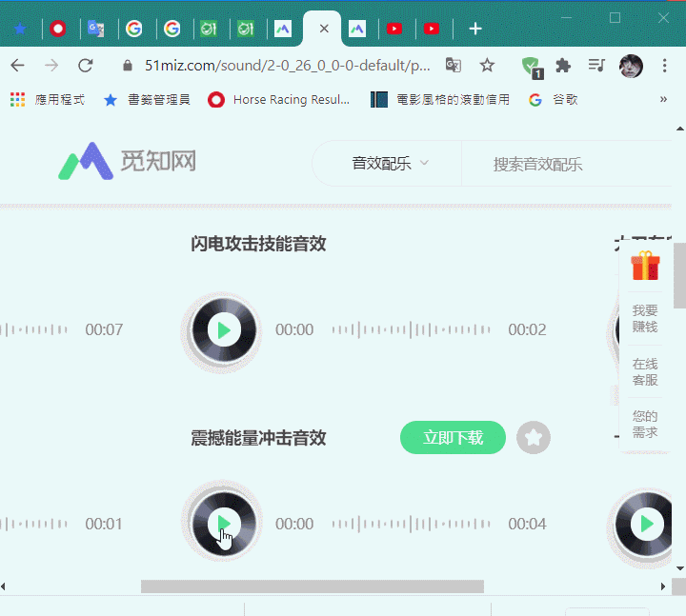This screenshot has width=686, height=616.
Task: Click the scroll left arrow
Action: click(x=4, y=586)
